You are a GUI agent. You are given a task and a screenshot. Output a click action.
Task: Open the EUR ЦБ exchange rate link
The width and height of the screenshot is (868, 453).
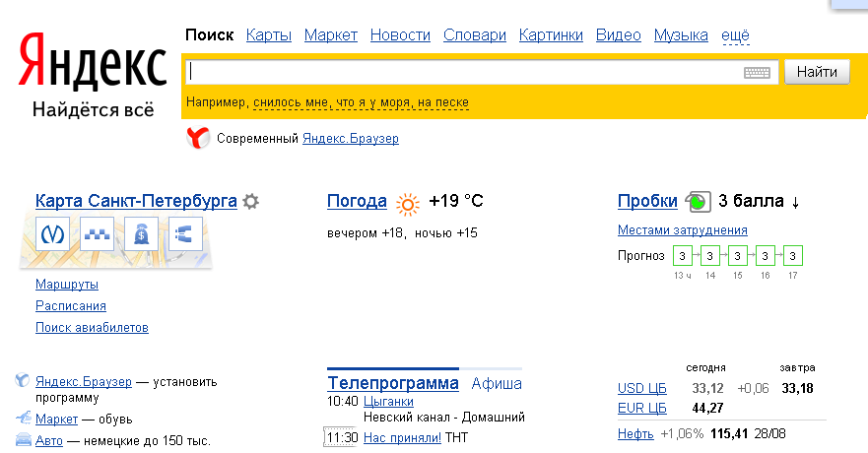click(x=642, y=409)
